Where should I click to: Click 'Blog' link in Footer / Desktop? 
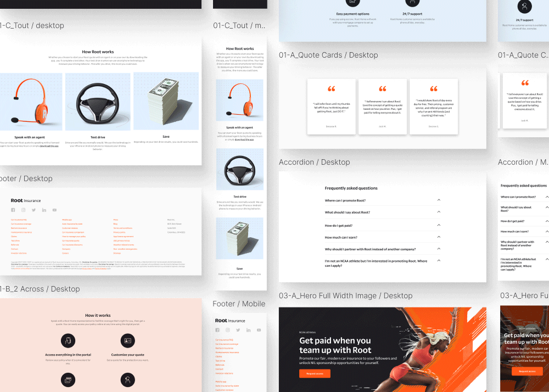115,224
